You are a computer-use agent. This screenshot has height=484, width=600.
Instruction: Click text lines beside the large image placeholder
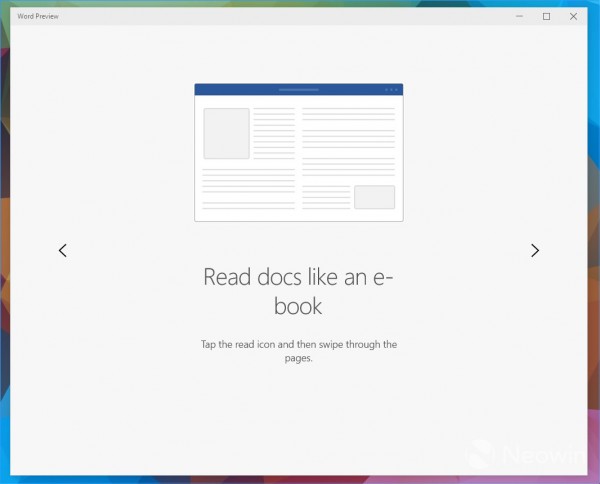tap(274, 133)
